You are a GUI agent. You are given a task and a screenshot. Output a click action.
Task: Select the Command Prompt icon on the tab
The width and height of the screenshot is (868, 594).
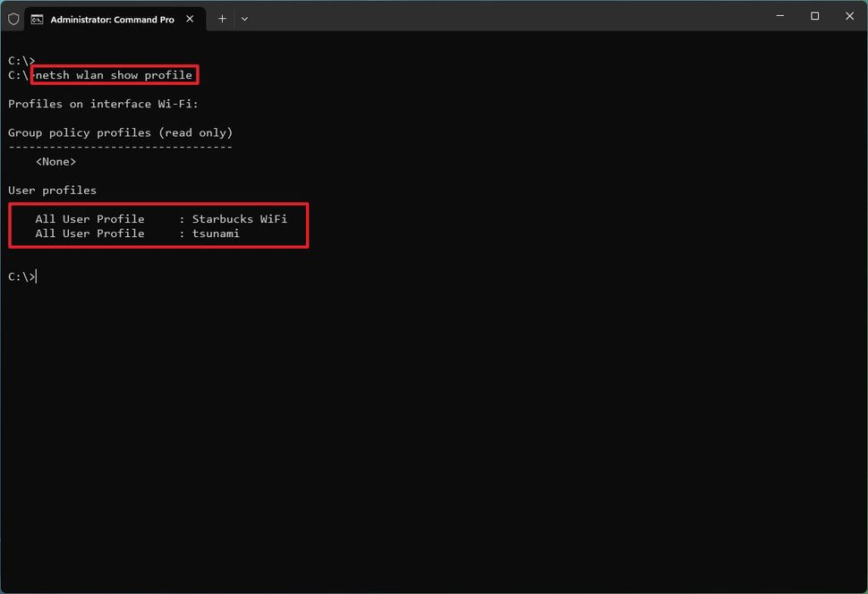coord(36,18)
